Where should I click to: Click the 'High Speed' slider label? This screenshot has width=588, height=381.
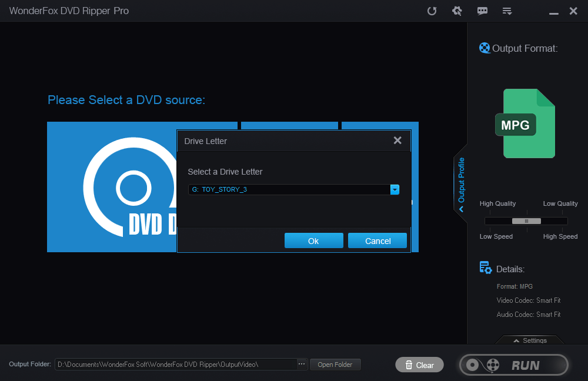pyautogui.click(x=560, y=236)
